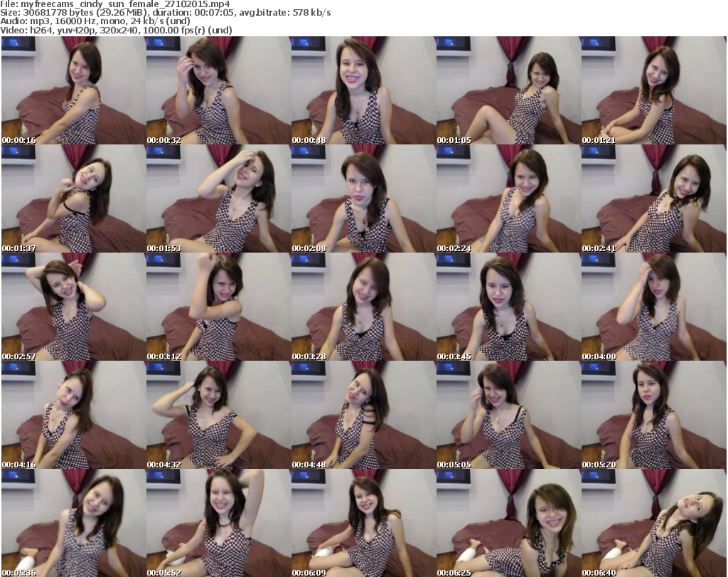
Task: Open the thumbnail stamped 00:00:48
Action: point(363,90)
